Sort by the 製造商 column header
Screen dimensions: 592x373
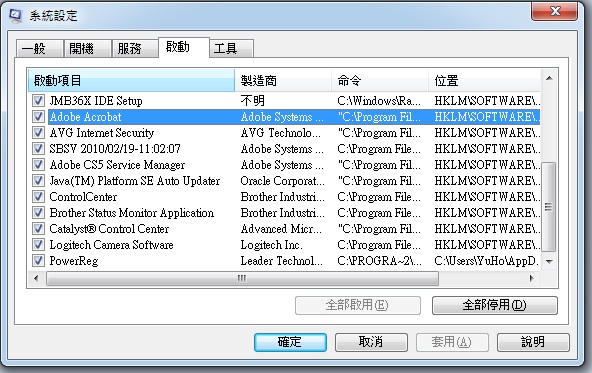coord(283,80)
